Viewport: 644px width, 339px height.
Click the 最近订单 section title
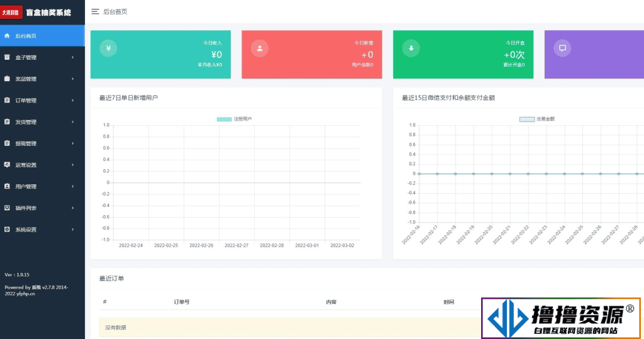[111, 278]
